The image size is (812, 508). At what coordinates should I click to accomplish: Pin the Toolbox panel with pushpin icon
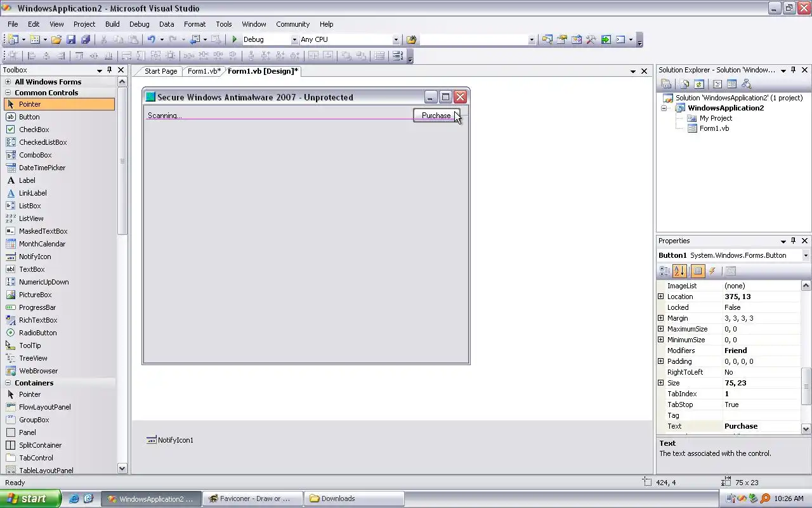point(110,70)
